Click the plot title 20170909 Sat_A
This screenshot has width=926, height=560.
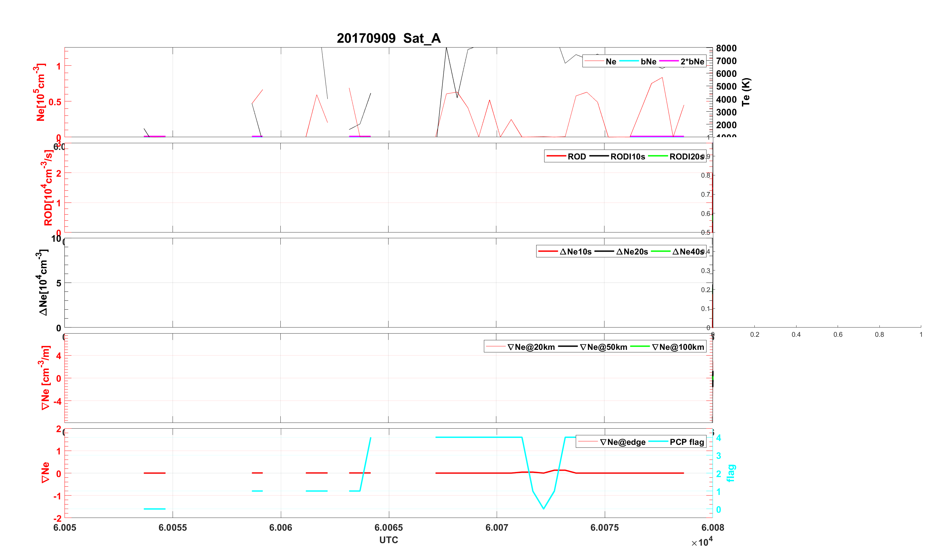pyautogui.click(x=388, y=38)
